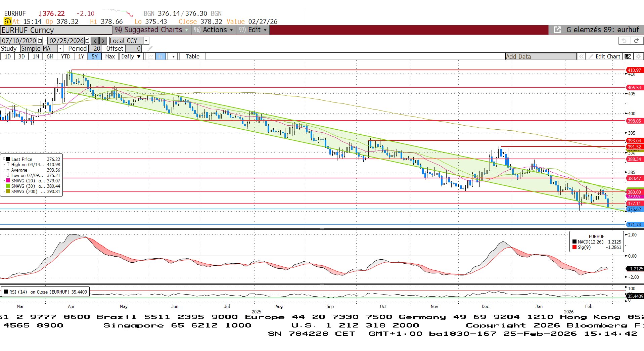Viewport: 644px width, 351px height.
Task: Select the 1Y time range
Action: point(81,56)
